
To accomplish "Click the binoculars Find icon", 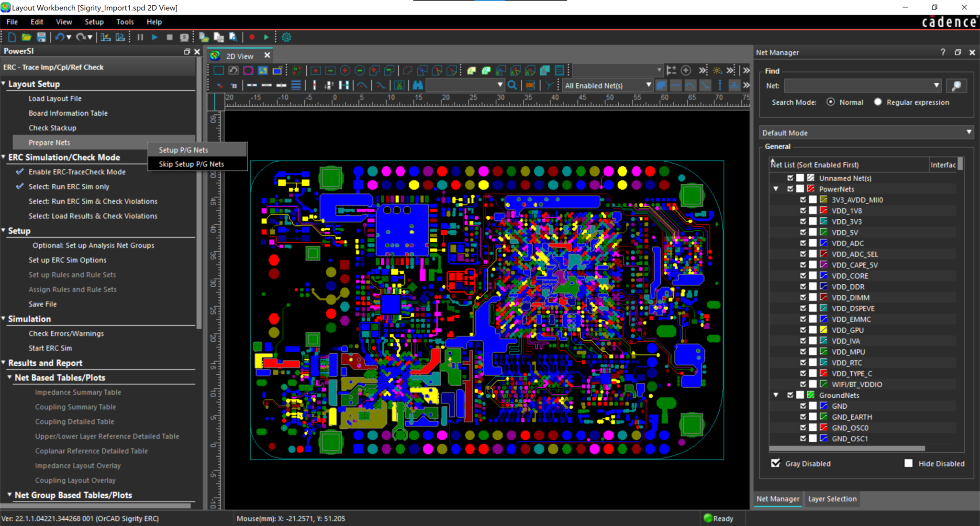I will pos(418,85).
